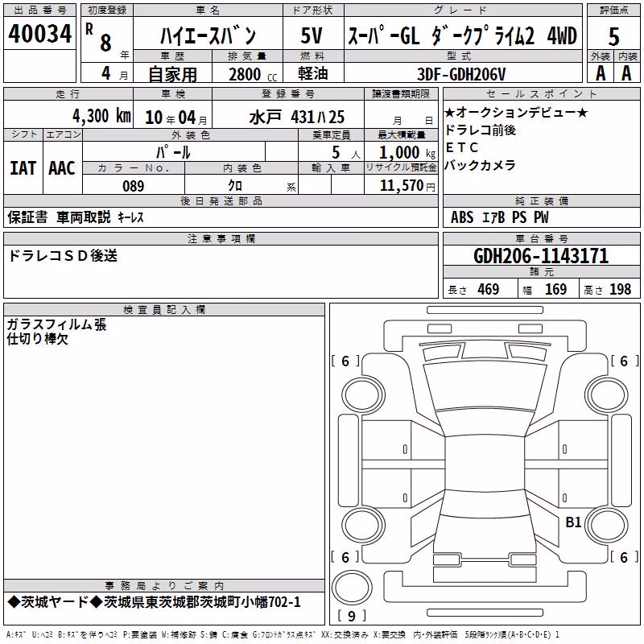644x644 pixels.
Task: Click the door type value 5V
Action: pyautogui.click(x=312, y=35)
